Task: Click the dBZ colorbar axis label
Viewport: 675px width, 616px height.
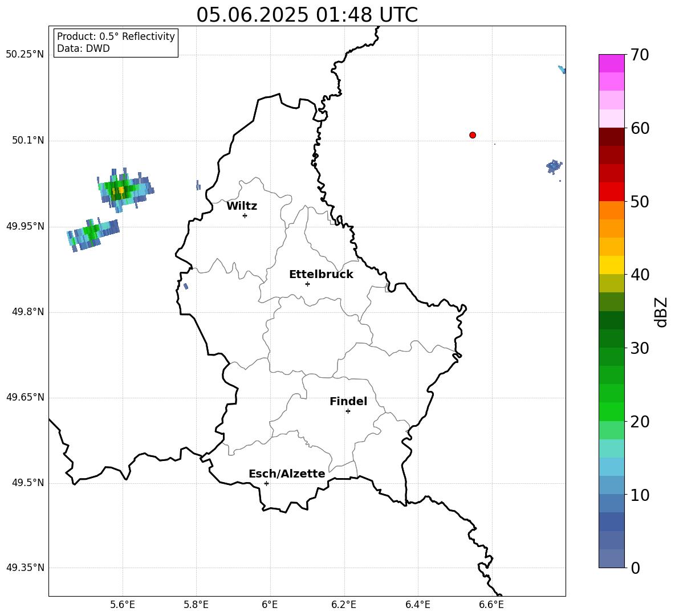Action: pyautogui.click(x=661, y=312)
